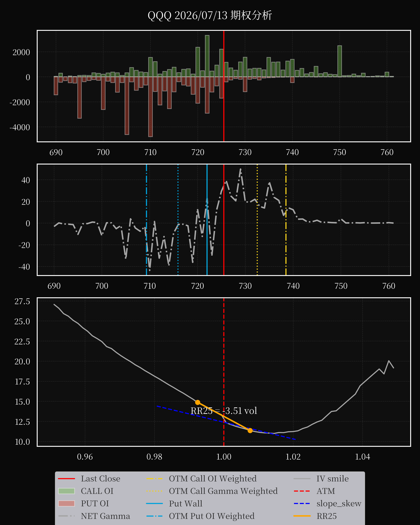The width and height of the screenshot is (420, 525).
Task: Click the CALL OI legend label
Action: coord(97,491)
